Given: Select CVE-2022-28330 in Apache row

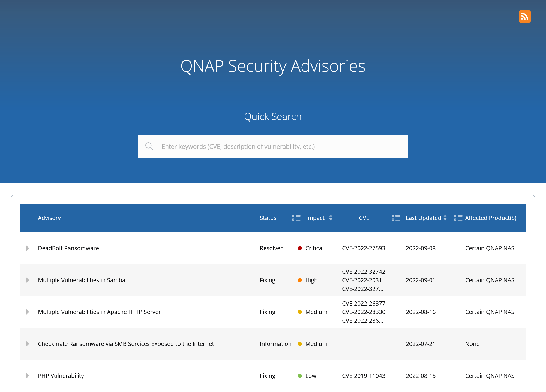Looking at the screenshot, I should 364,312.
